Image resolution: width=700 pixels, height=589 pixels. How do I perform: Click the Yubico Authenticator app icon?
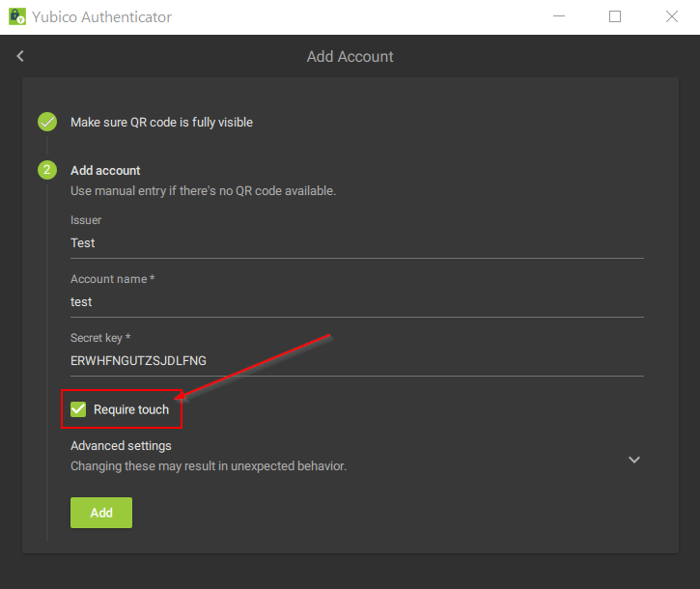[x=17, y=16]
